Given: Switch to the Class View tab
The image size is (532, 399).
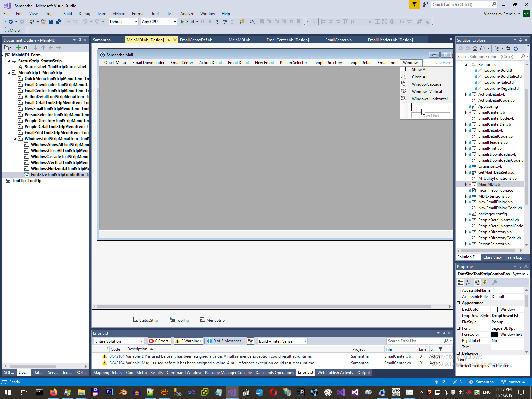Looking at the screenshot, I should tap(492, 257).
